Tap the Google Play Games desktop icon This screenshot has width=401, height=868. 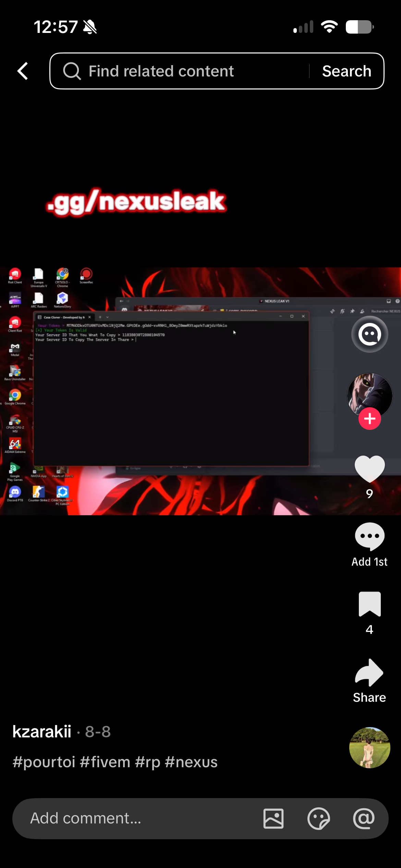[x=15, y=472]
